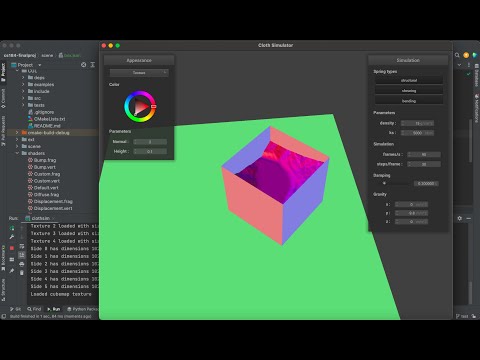
Task: Expand the include folder
Action: click(x=23, y=91)
